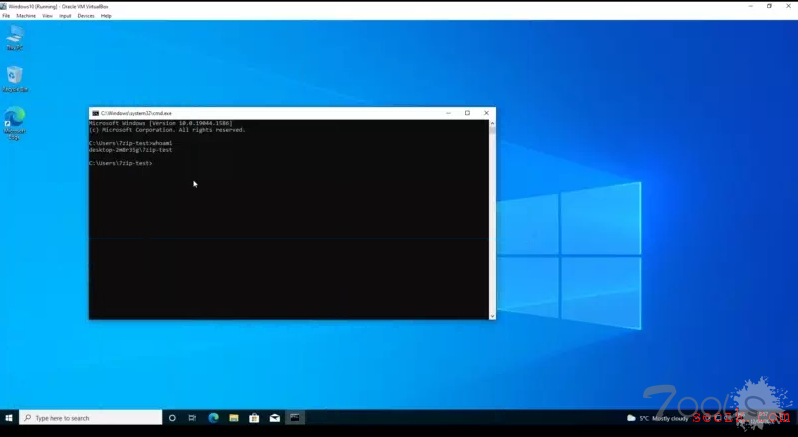Open the VirtualBox File menu
The width and height of the screenshot is (798, 437).
pos(6,16)
